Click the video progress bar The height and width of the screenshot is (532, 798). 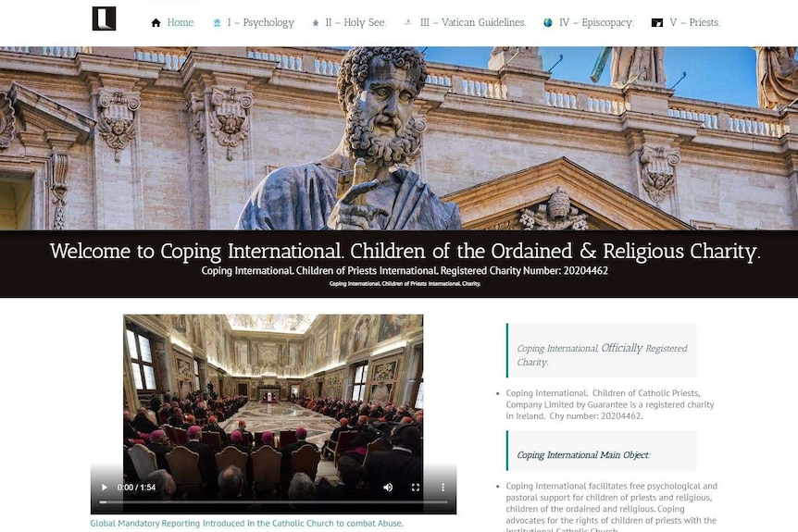pos(273,502)
